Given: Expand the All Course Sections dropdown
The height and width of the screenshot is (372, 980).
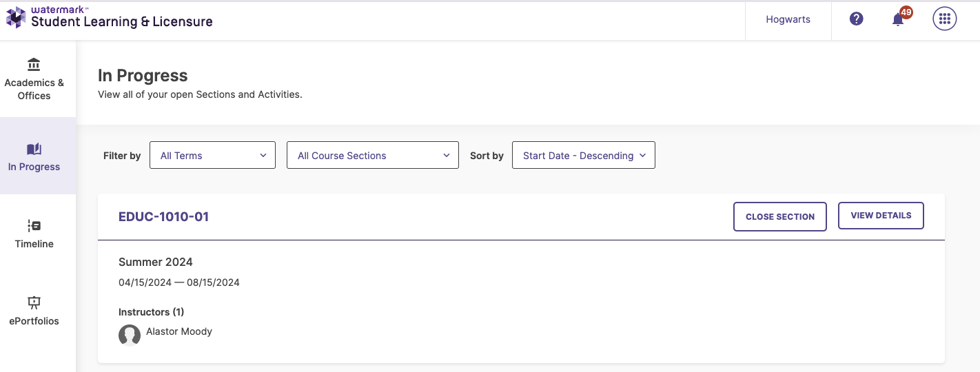Looking at the screenshot, I should tap(373, 155).
